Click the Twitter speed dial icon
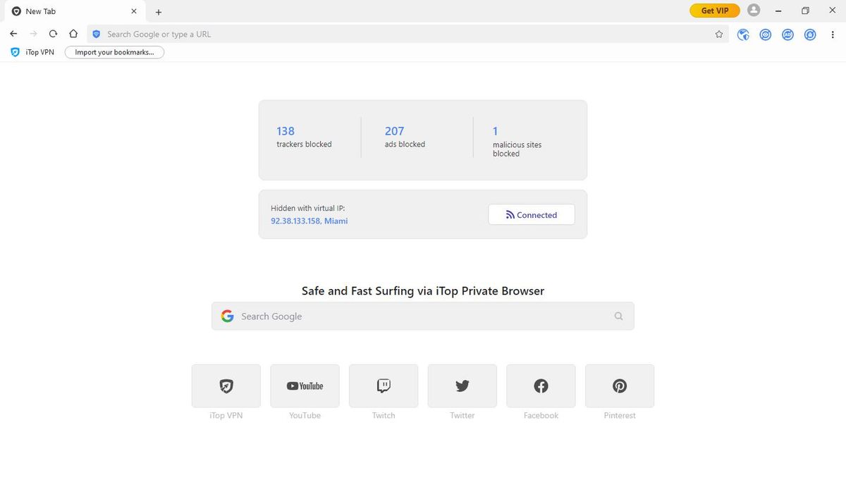The height and width of the screenshot is (504, 846). 462,386
